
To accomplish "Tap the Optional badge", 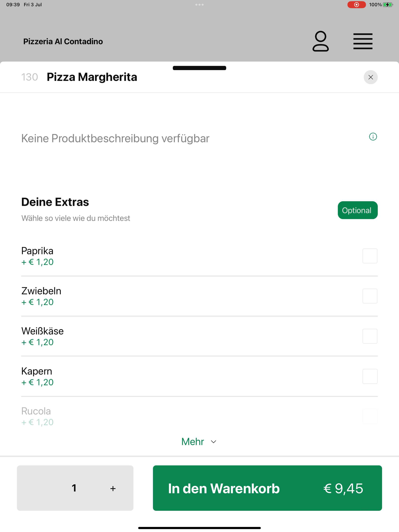I will pos(358,210).
